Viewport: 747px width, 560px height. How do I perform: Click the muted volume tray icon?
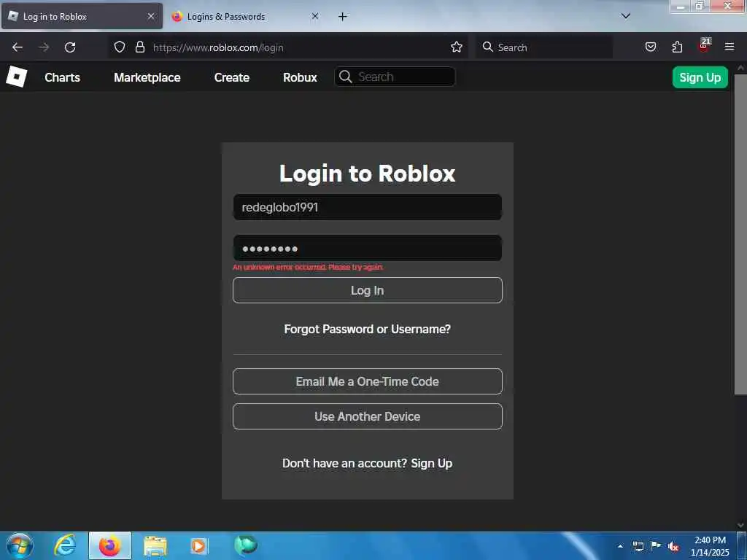[x=673, y=547]
